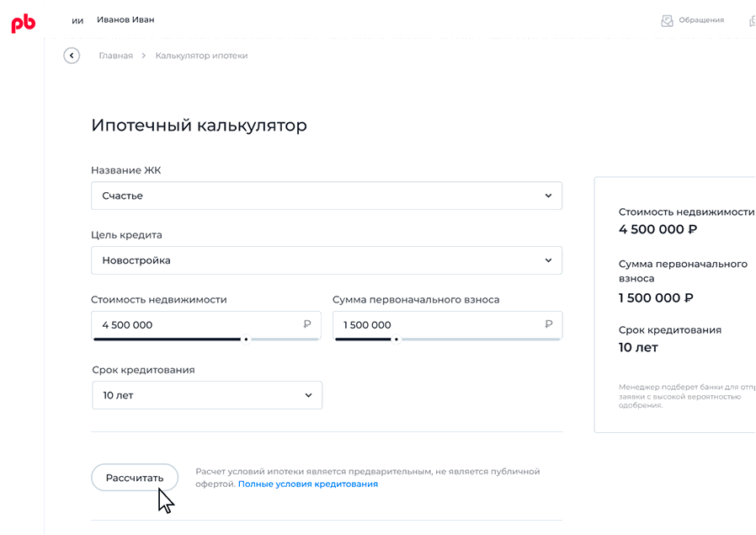Click the property cost slider handle
The width and height of the screenshot is (756, 535).
245,340
